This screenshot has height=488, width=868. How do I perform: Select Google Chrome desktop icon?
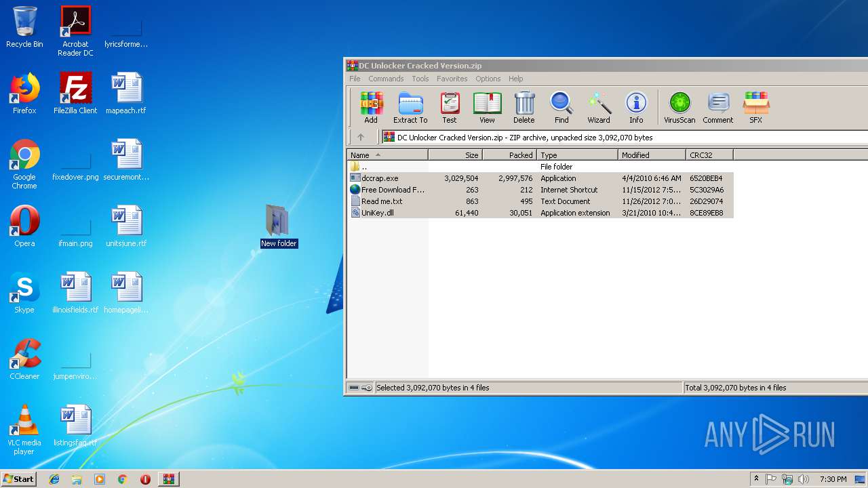point(24,164)
